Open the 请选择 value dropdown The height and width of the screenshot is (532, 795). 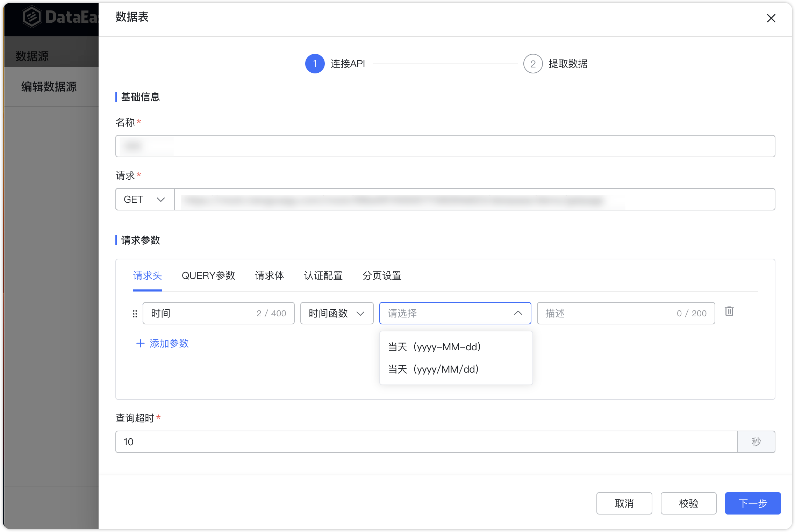click(x=447, y=313)
